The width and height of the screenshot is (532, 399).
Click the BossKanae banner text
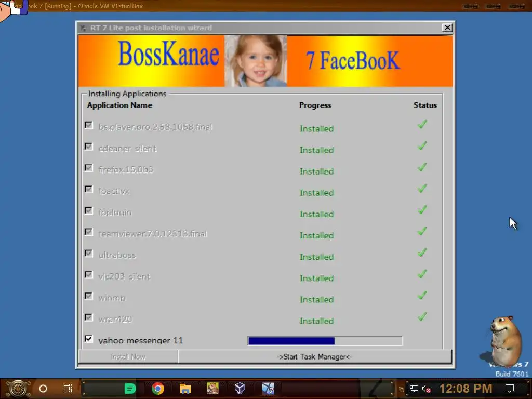pyautogui.click(x=169, y=54)
